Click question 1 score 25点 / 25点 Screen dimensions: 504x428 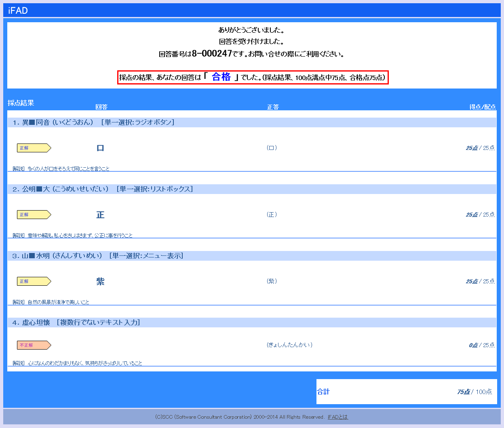[480, 148]
